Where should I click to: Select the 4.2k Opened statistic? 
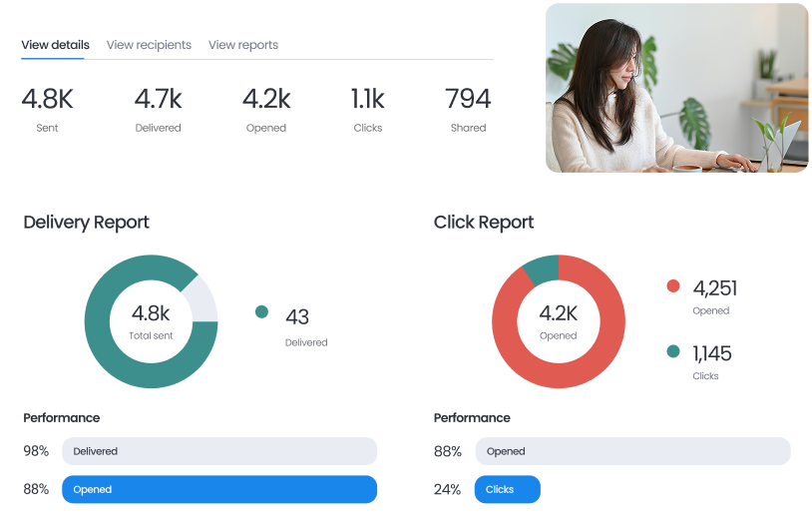(x=266, y=108)
